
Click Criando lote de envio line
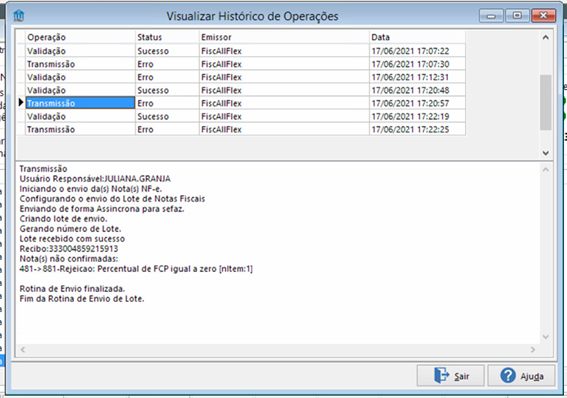[x=63, y=219]
